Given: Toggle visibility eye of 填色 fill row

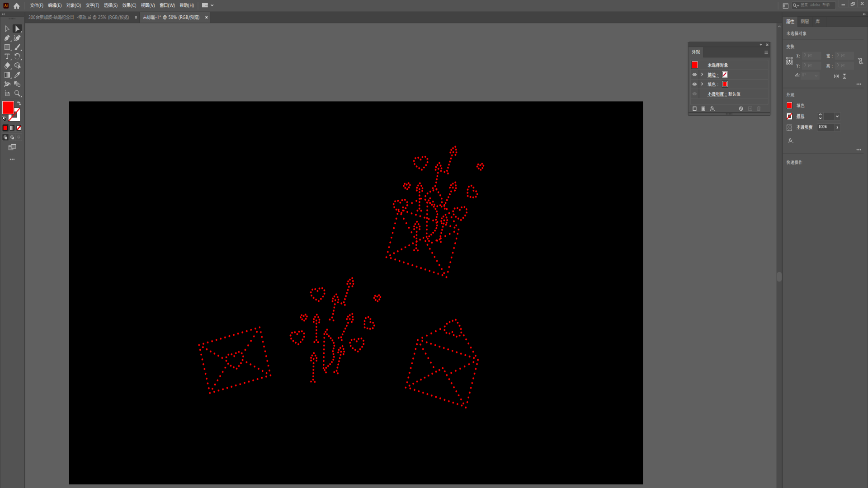Looking at the screenshot, I should point(694,84).
